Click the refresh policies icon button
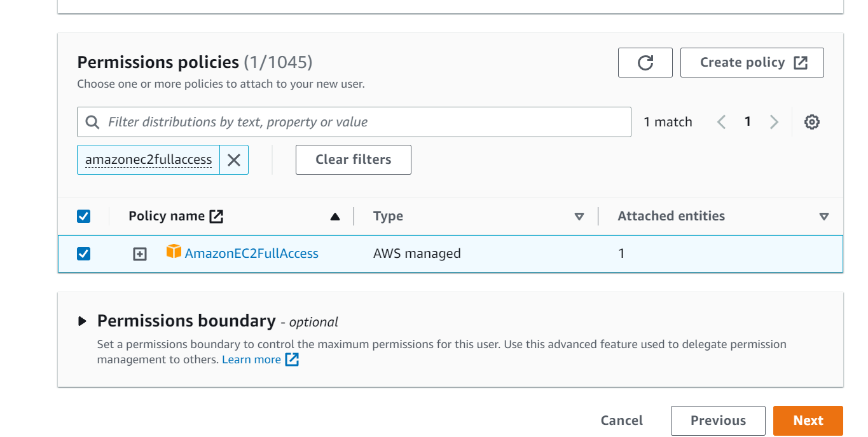The height and width of the screenshot is (437, 868). (645, 63)
